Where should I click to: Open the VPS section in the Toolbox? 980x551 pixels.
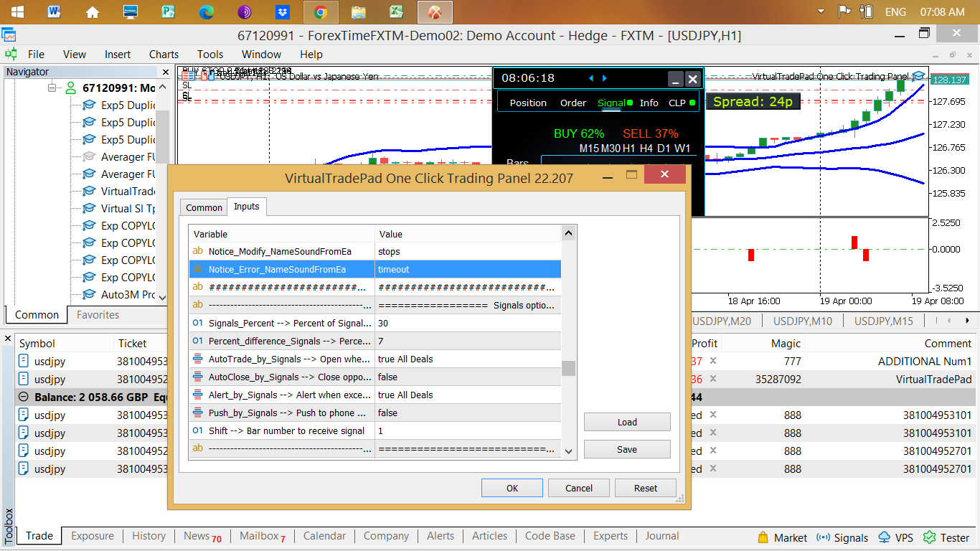[895, 537]
